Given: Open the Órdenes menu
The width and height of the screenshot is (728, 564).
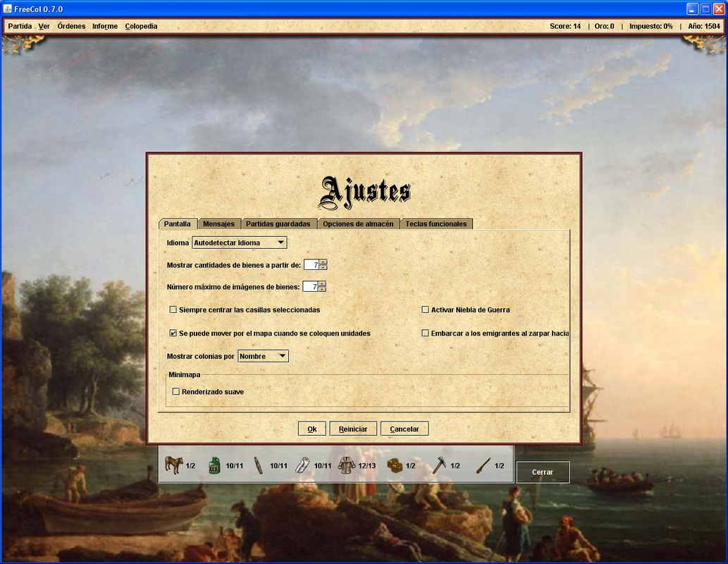Looking at the screenshot, I should tap(71, 26).
